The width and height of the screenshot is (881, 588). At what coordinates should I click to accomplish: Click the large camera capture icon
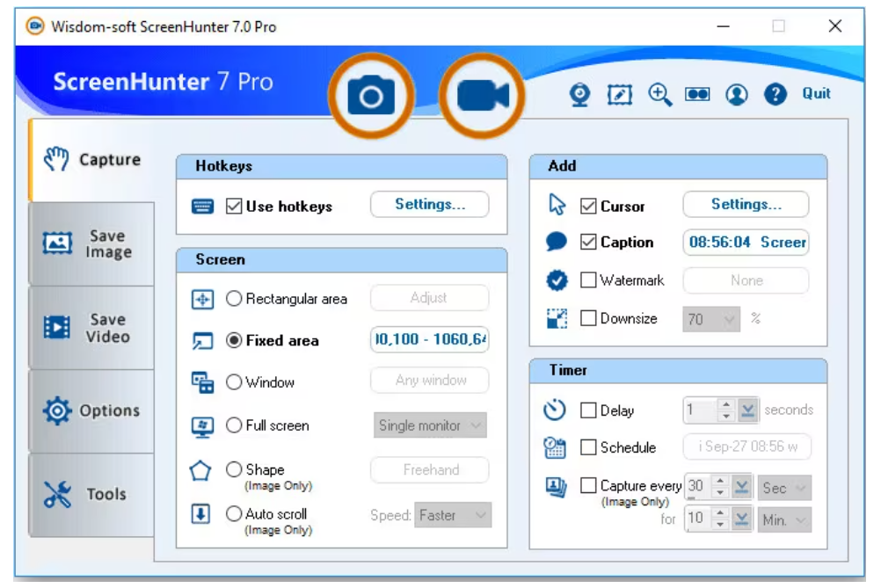(371, 96)
